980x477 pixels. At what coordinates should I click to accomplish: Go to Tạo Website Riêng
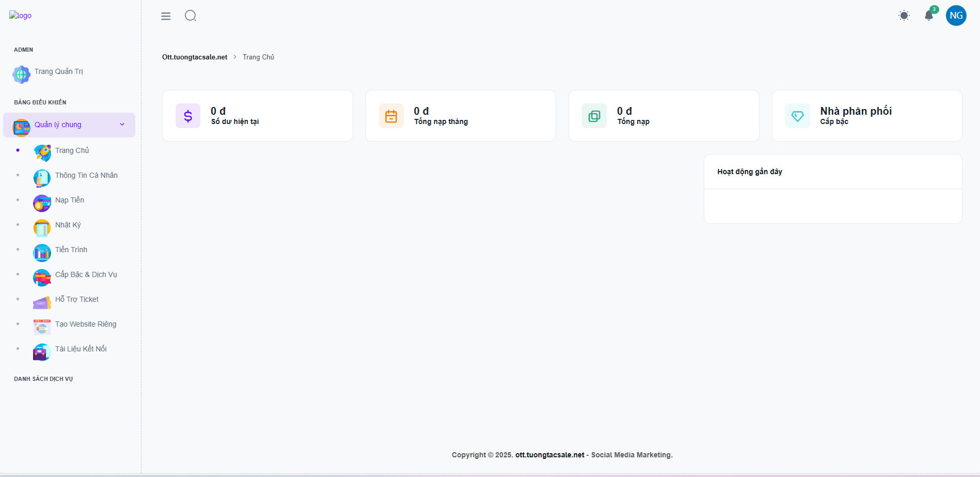[86, 325]
